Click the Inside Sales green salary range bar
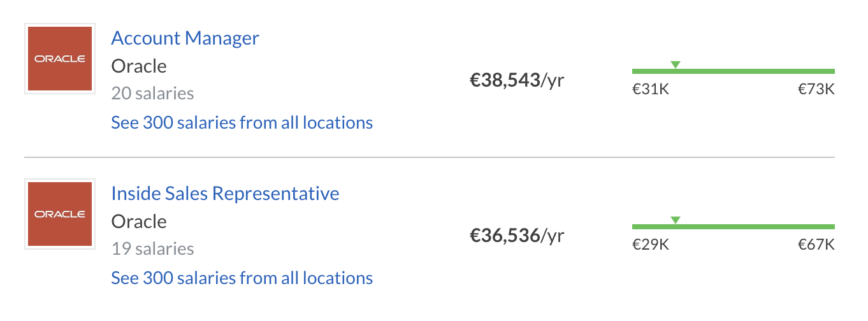This screenshot has height=321, width=868. click(734, 227)
